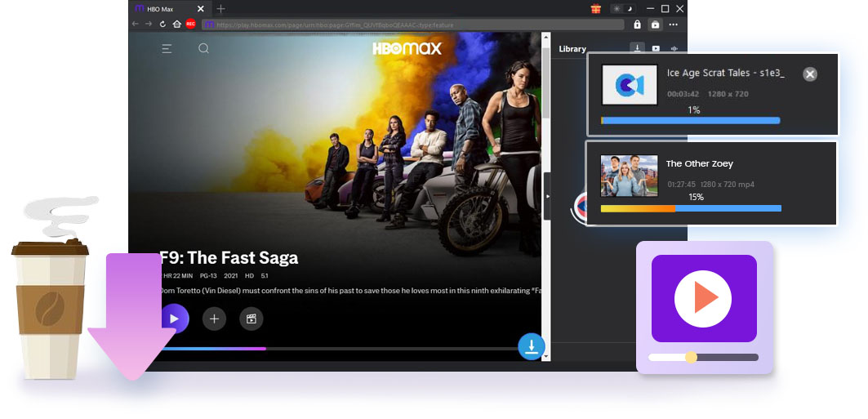Click the padlock icon in toolbar
Image resolution: width=868 pixels, height=419 pixels.
[637, 25]
